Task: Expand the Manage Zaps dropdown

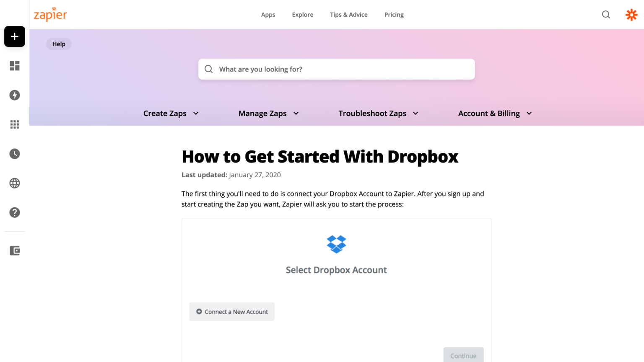Action: (x=268, y=114)
